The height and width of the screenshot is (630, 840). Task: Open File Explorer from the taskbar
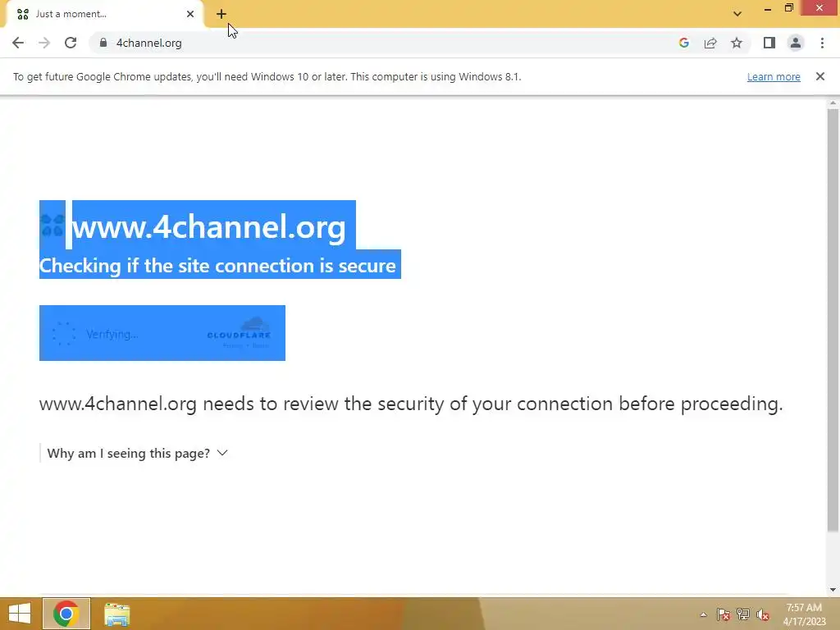(x=116, y=614)
